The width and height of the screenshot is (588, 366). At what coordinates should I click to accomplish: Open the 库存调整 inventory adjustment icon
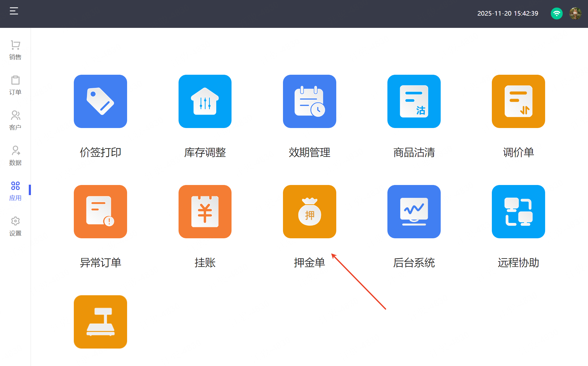(205, 101)
